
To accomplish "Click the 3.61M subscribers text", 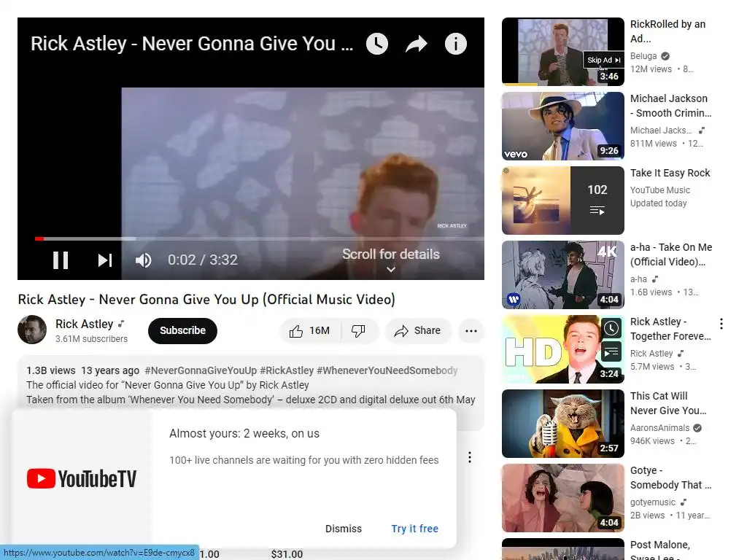I will click(x=91, y=339).
